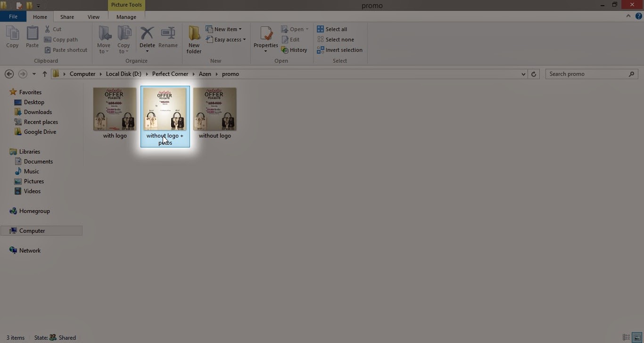Switch to details view in status bar

[x=626, y=337]
